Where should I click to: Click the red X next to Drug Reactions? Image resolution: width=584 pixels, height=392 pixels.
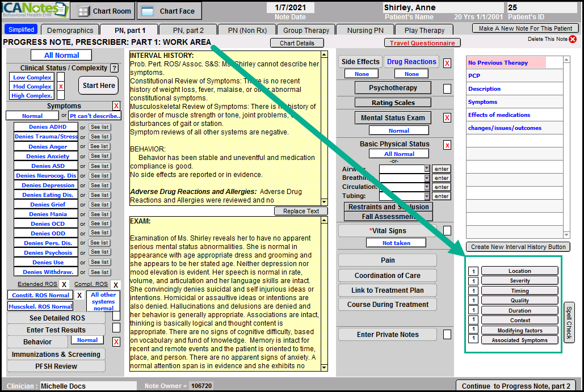(447, 64)
